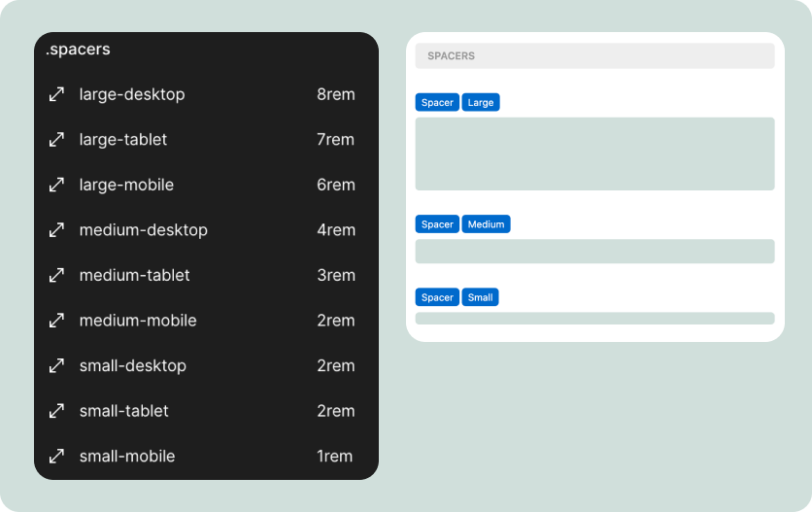Click the resize icon beside medium-tablet
The width and height of the screenshot is (812, 512).
coord(56,275)
